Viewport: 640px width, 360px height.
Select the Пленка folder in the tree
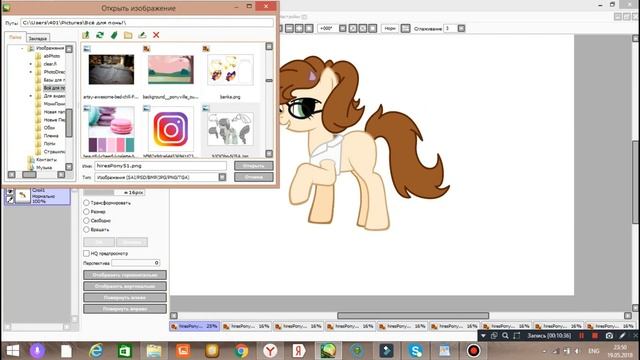pyautogui.click(x=51, y=136)
